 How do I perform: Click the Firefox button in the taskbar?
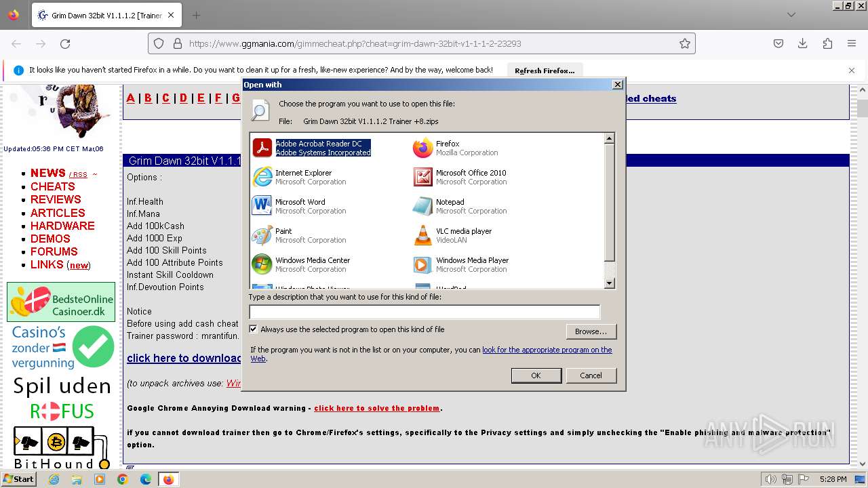point(169,479)
